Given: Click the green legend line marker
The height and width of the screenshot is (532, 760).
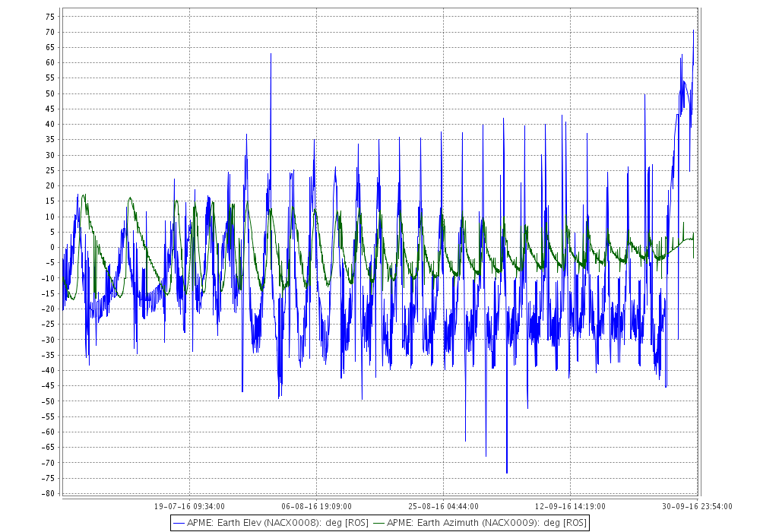Looking at the screenshot, I should point(379,524).
